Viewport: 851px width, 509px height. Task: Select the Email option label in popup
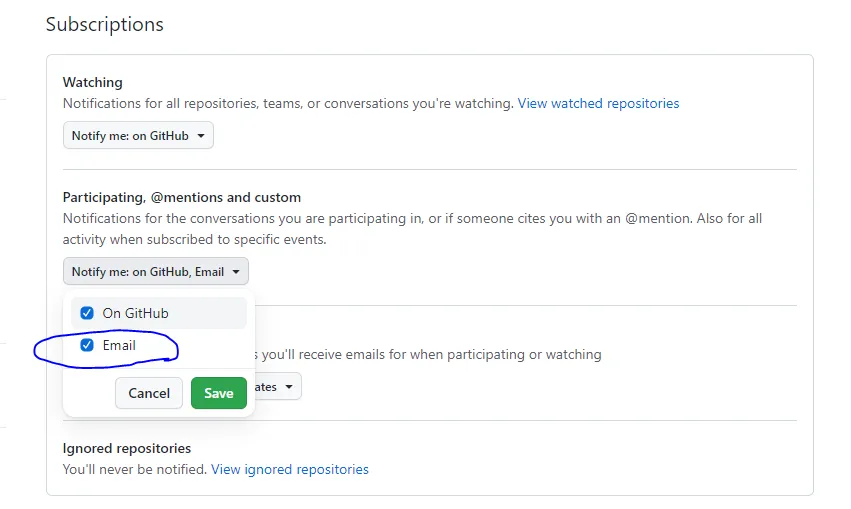(119, 346)
